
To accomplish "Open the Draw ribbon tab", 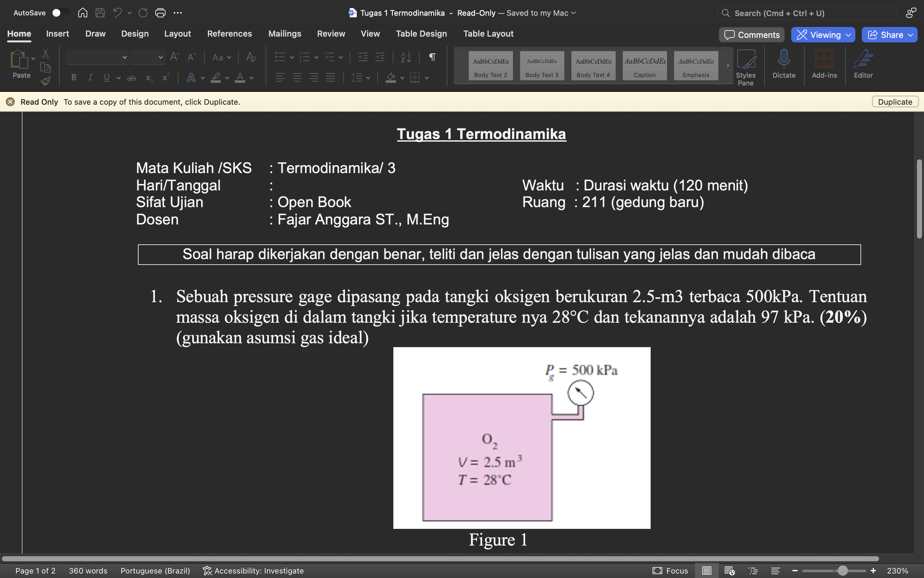I will click(x=96, y=34).
